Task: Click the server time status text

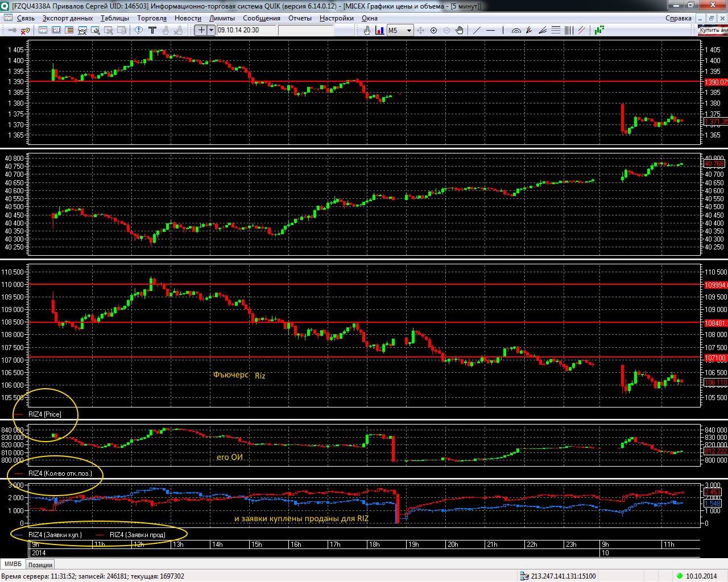Action: [92, 576]
